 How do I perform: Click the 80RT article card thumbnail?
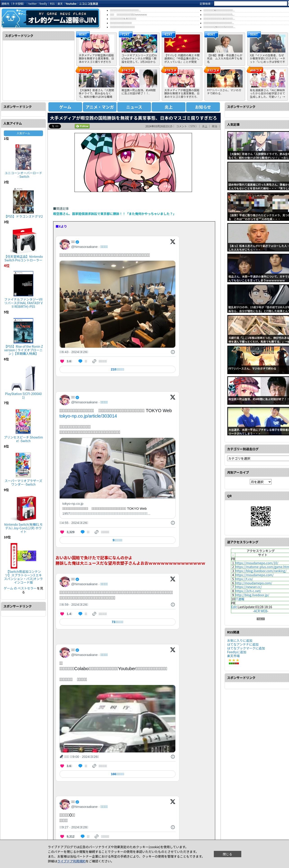tap(96, 43)
